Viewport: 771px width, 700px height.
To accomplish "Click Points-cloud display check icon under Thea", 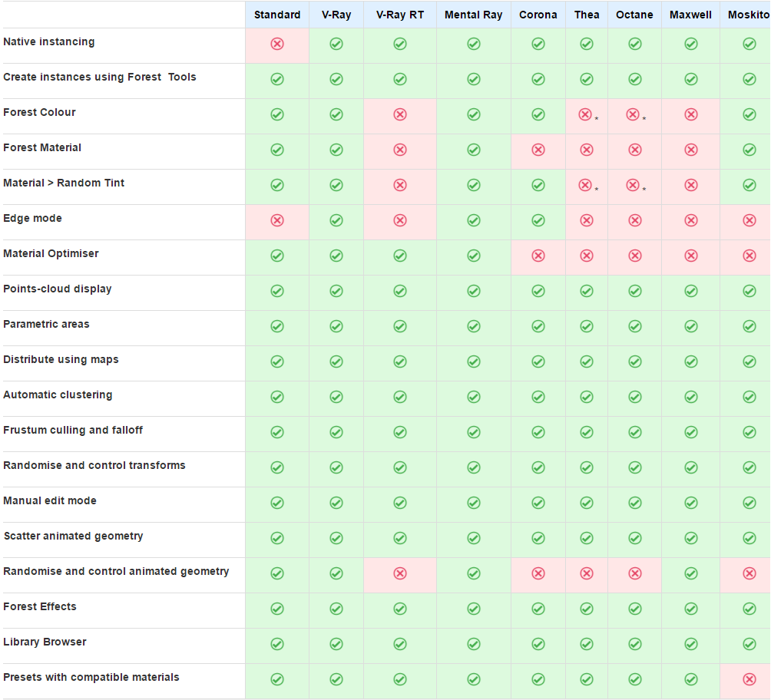I will point(587,292).
